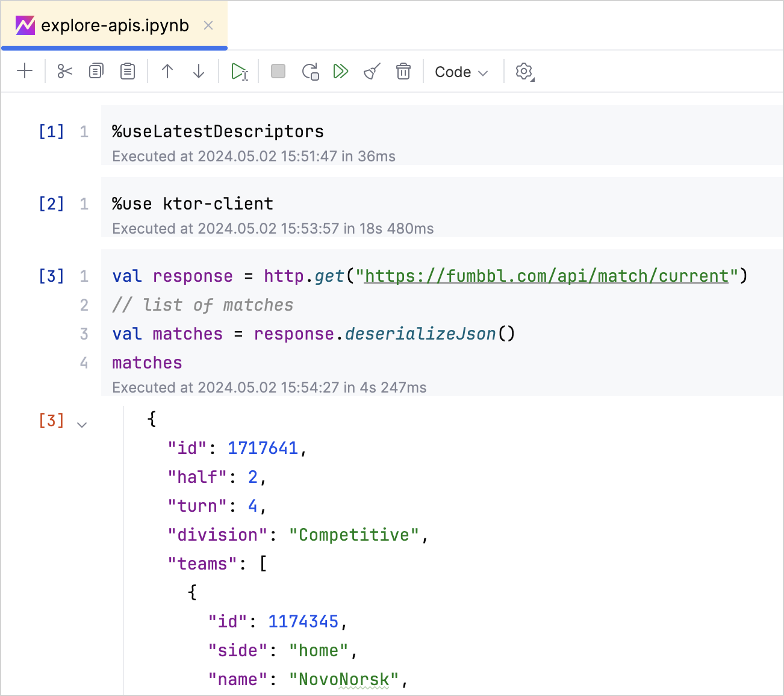Open notebook settings via the gear icon
Screen dimensions: 784x696
pos(523,71)
